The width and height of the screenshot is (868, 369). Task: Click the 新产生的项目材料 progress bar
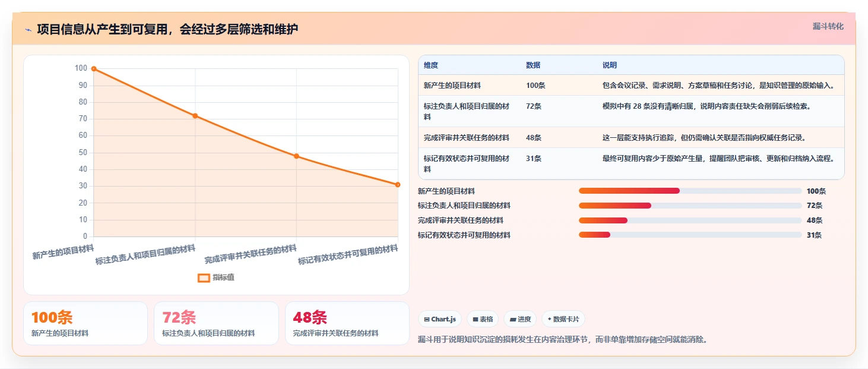690,191
